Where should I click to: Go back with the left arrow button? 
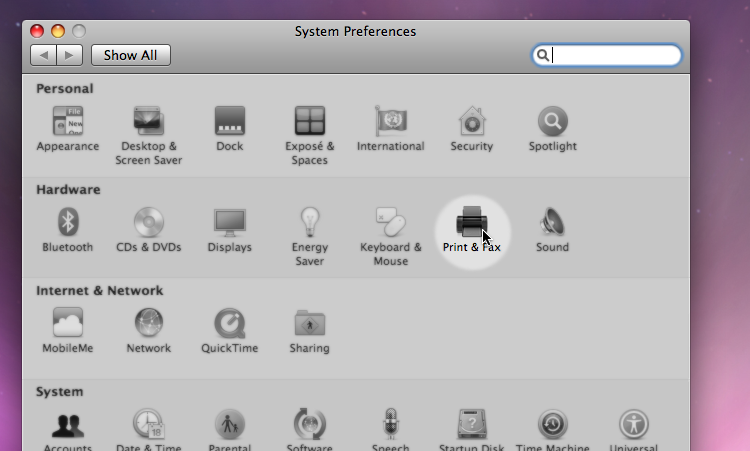coord(43,55)
